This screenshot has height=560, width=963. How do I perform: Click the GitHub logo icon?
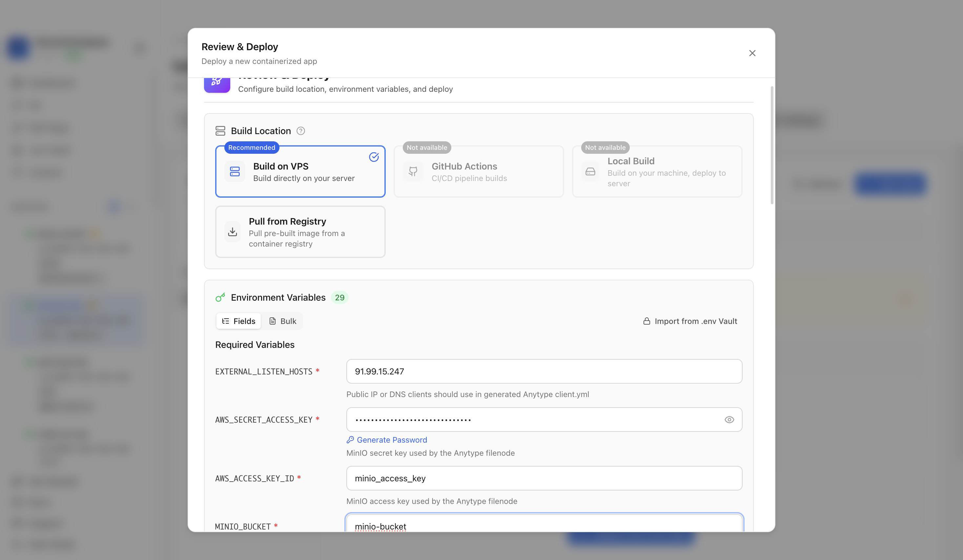(x=413, y=171)
